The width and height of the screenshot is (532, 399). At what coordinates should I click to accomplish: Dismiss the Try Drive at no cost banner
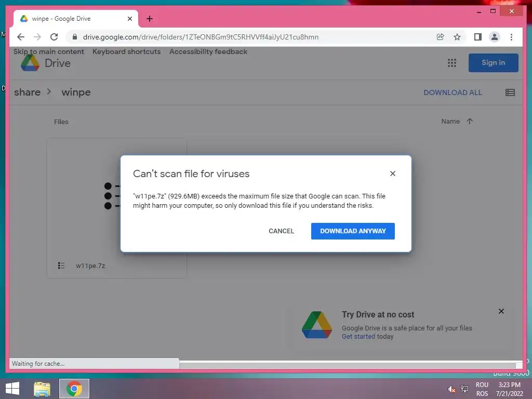[x=501, y=311]
